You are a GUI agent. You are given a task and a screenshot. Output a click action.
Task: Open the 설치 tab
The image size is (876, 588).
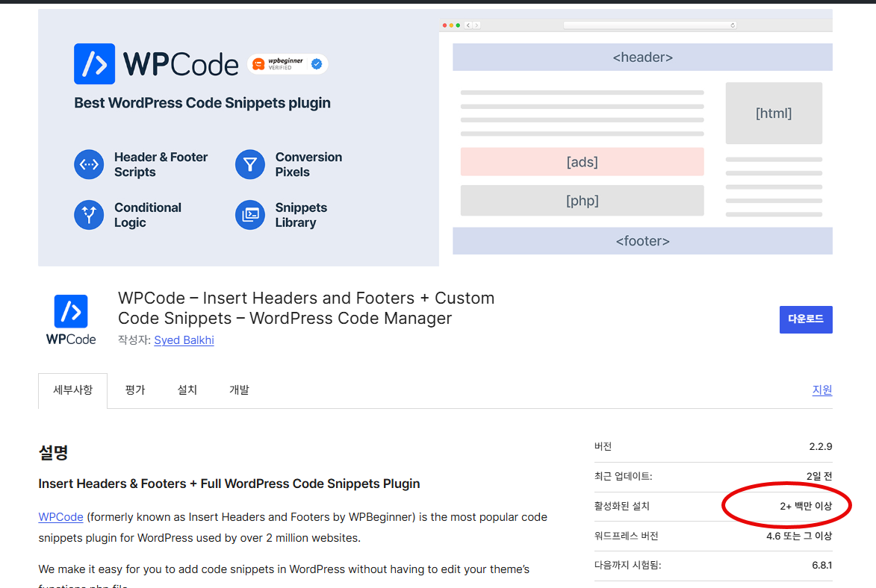[187, 390]
